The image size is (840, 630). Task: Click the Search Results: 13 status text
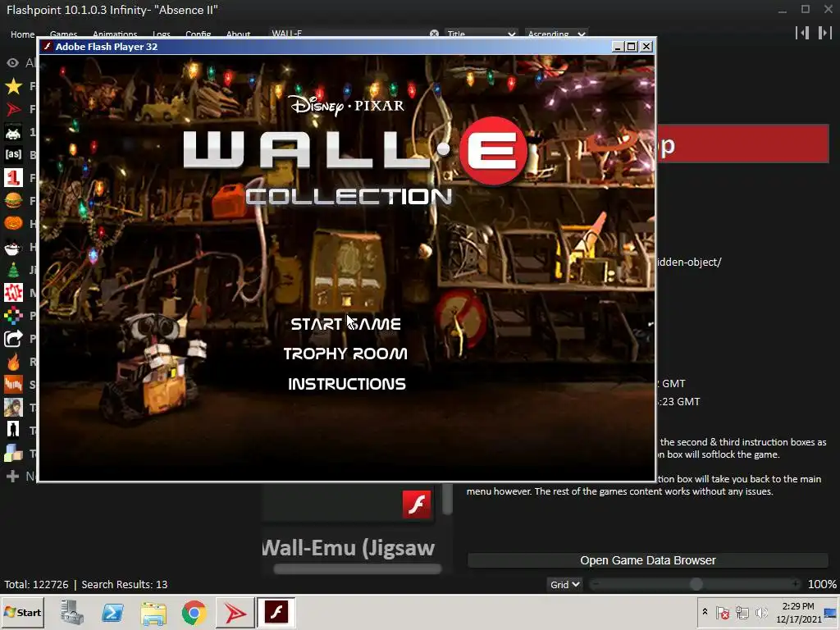125,584
